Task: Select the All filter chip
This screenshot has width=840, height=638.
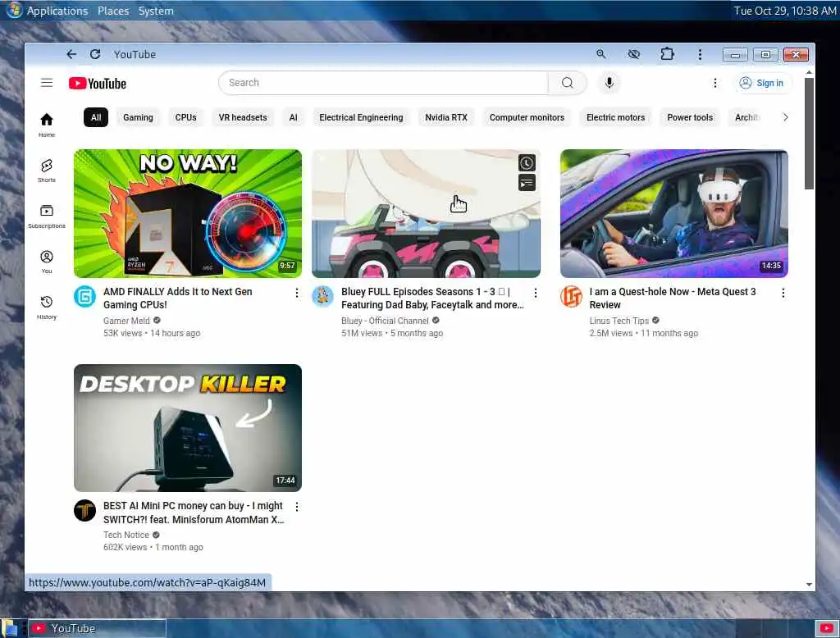Action: pos(96,117)
